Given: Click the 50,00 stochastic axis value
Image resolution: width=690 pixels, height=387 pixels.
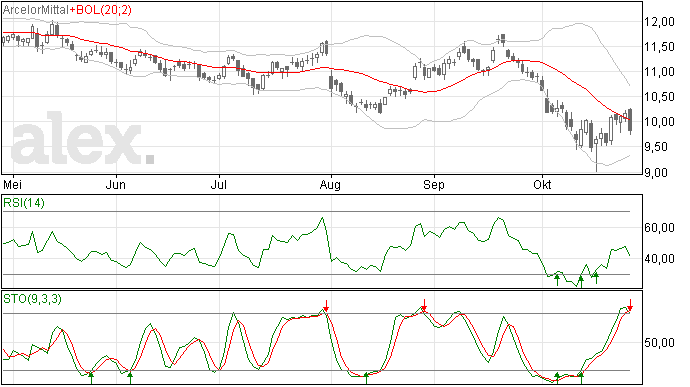Looking at the screenshot, I should [659, 343].
